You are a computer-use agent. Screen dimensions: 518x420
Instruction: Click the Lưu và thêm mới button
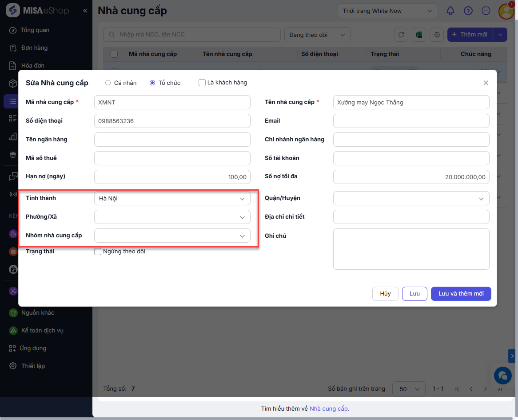[x=461, y=293]
